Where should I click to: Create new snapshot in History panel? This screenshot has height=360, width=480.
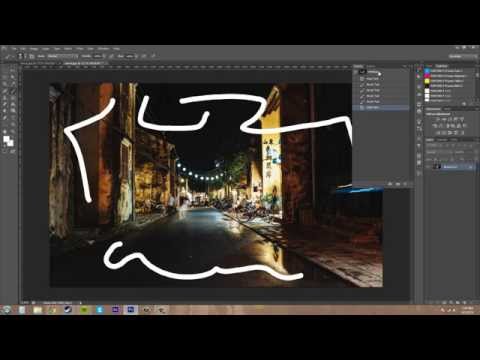pos(398,184)
